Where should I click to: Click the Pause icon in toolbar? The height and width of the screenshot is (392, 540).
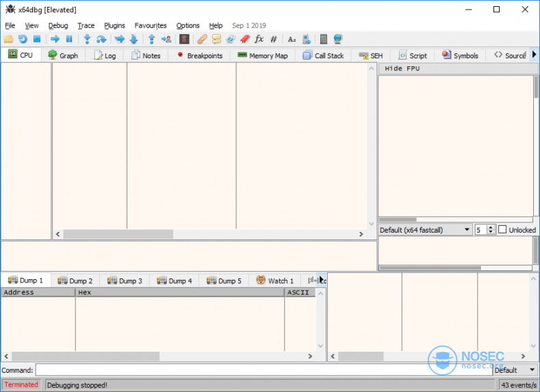click(69, 39)
